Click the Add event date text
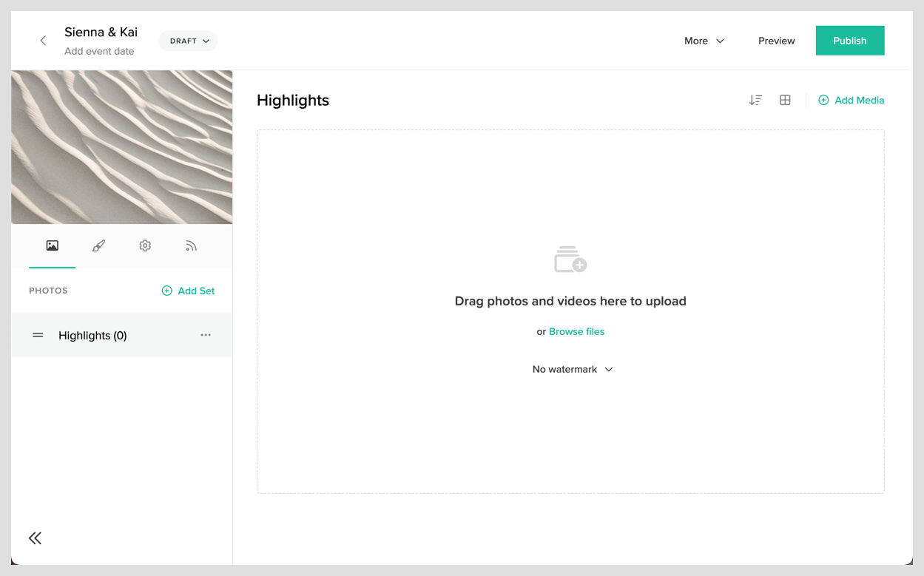 click(x=99, y=51)
